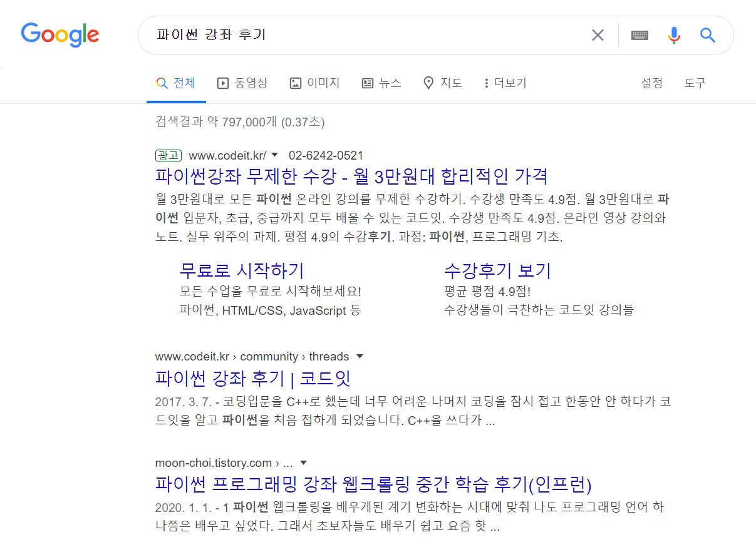Click the 수강후기 보기 sitelink
The height and width of the screenshot is (552, 756).
[497, 270]
